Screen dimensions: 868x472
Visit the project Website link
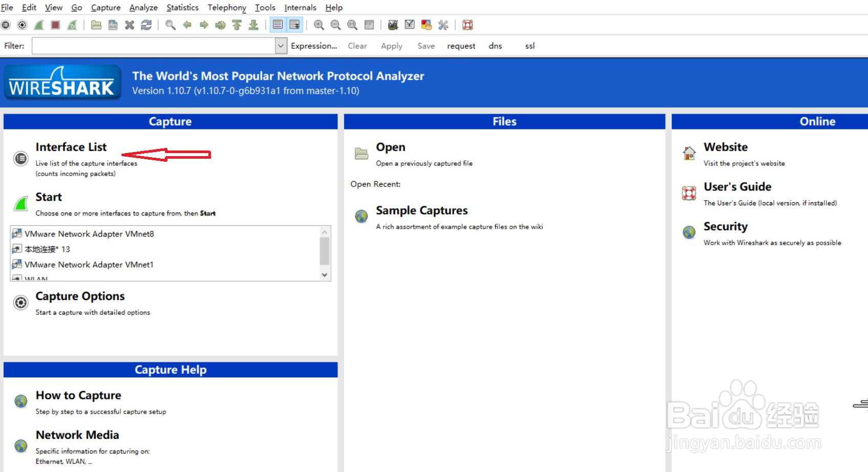click(726, 147)
